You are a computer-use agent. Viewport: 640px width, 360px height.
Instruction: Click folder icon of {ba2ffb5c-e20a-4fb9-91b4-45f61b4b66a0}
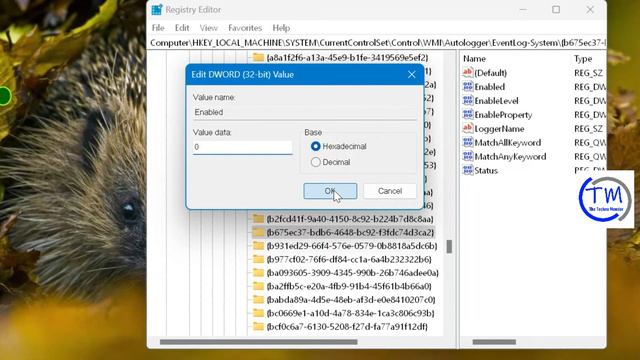pos(258,286)
